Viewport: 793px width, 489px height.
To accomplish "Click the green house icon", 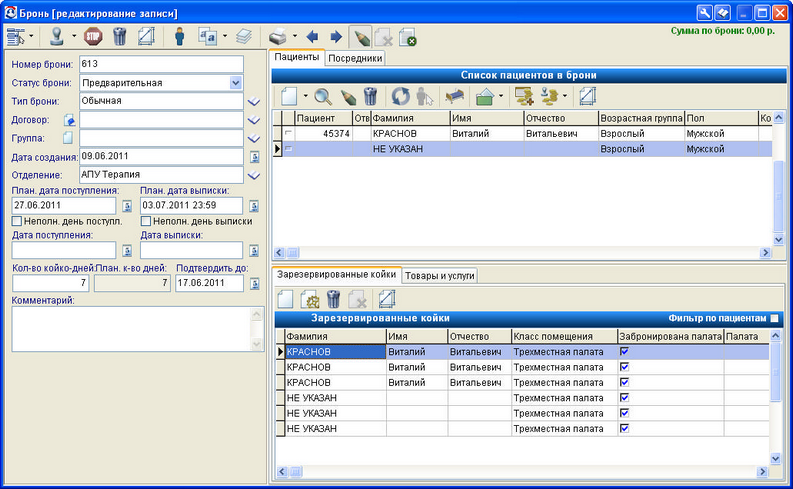I will pyautogui.click(x=484, y=96).
